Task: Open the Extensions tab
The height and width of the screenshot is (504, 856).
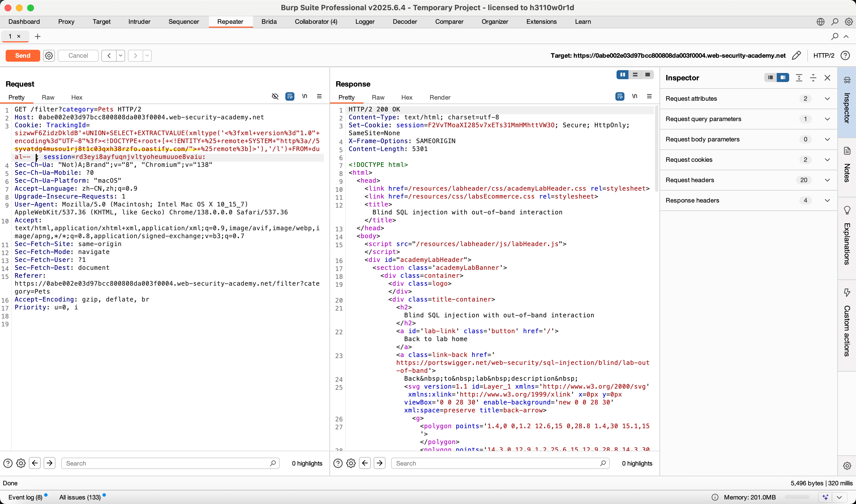Action: 541,21
